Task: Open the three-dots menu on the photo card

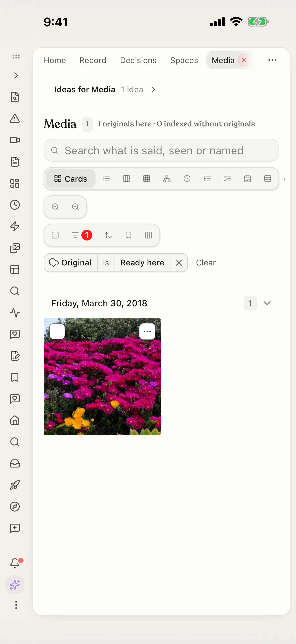Action: click(x=147, y=331)
